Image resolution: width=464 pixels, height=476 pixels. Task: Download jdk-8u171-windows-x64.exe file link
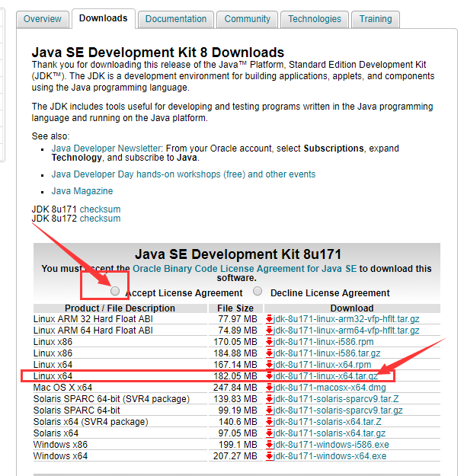click(x=330, y=456)
